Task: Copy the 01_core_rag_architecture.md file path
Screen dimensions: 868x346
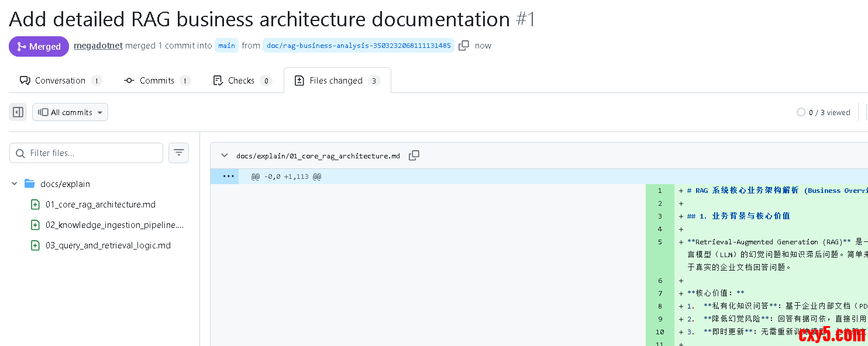Action: pyautogui.click(x=414, y=155)
